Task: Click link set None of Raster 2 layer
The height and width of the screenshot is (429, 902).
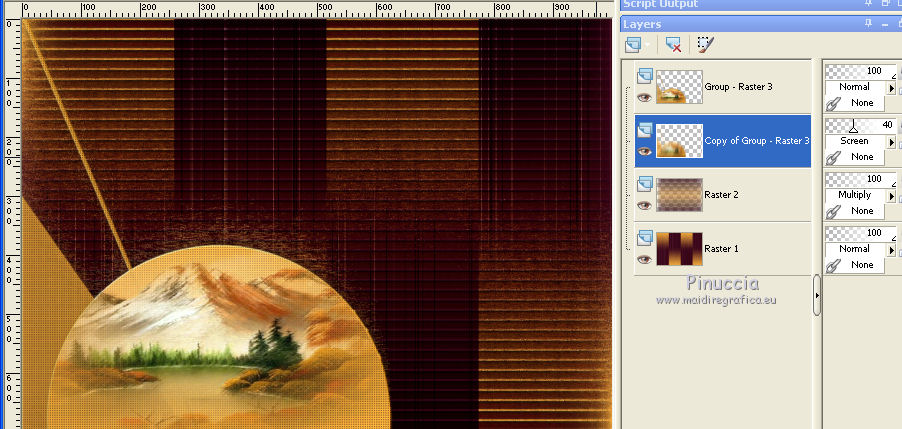Action: [862, 211]
